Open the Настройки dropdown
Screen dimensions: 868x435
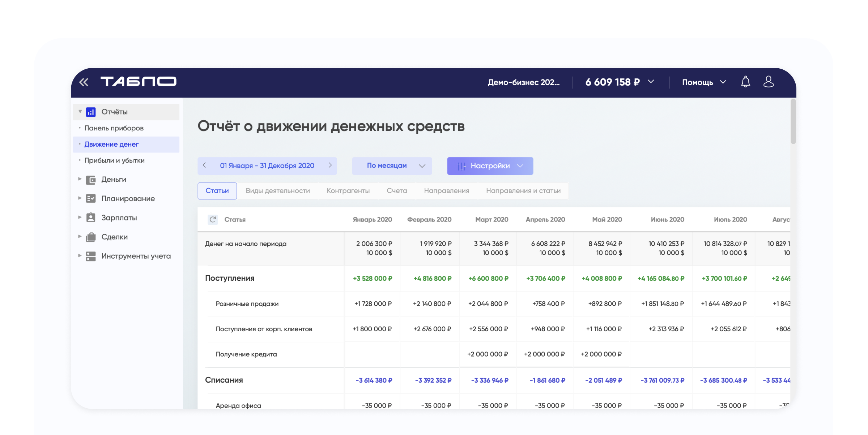490,166
